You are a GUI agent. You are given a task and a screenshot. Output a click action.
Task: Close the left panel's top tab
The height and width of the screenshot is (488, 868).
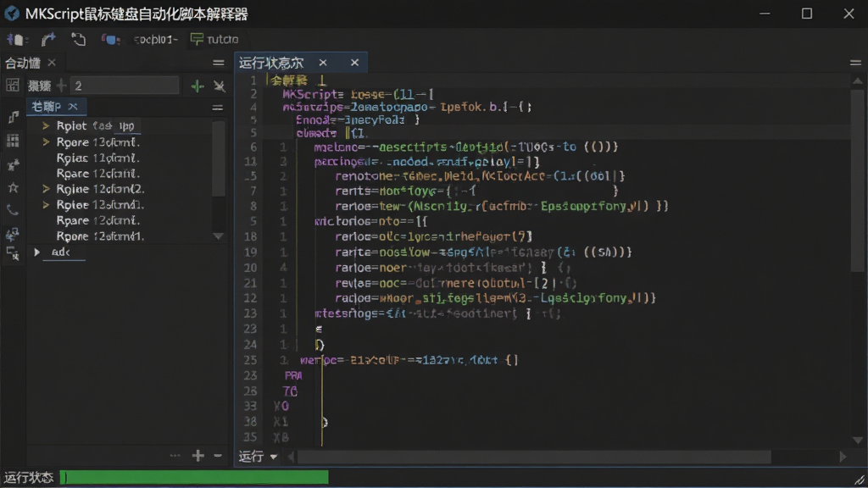[52, 63]
